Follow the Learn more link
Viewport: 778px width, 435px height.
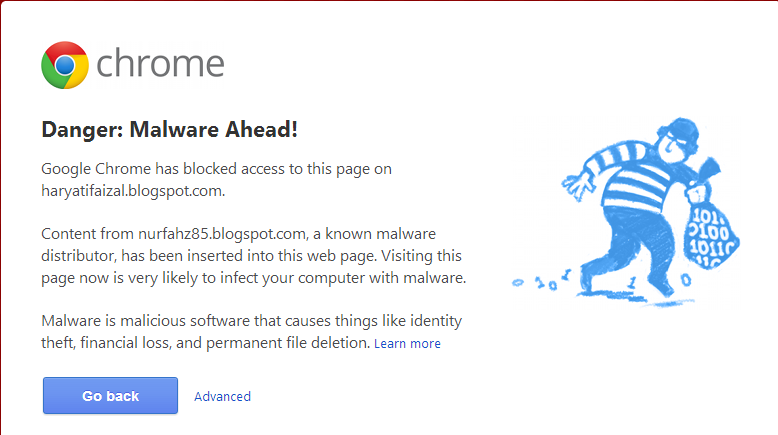(407, 344)
